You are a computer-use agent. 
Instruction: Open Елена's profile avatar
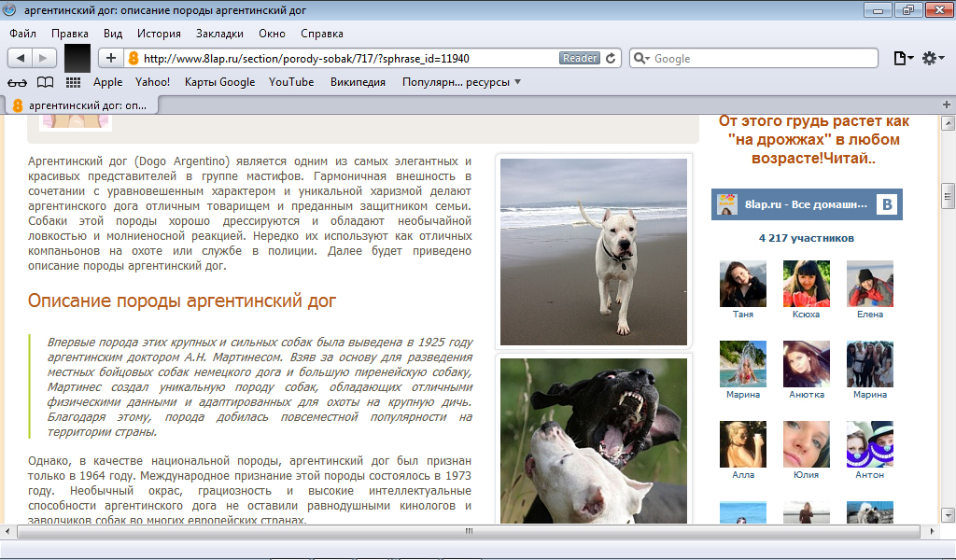[870, 284]
